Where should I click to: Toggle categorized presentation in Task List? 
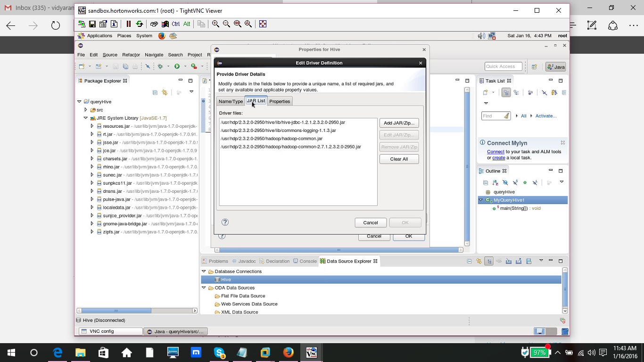tap(506, 92)
